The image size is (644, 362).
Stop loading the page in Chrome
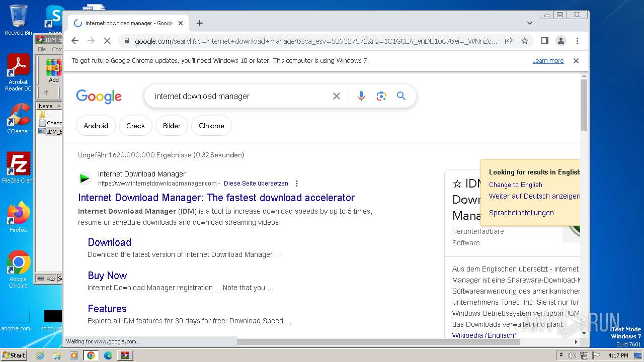click(107, 41)
